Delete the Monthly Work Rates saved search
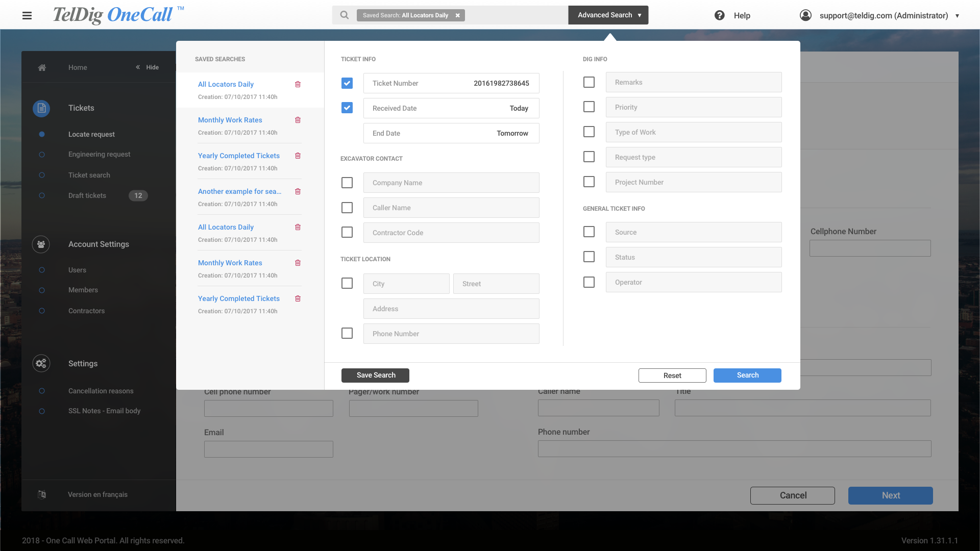Image resolution: width=980 pixels, height=551 pixels. click(298, 120)
